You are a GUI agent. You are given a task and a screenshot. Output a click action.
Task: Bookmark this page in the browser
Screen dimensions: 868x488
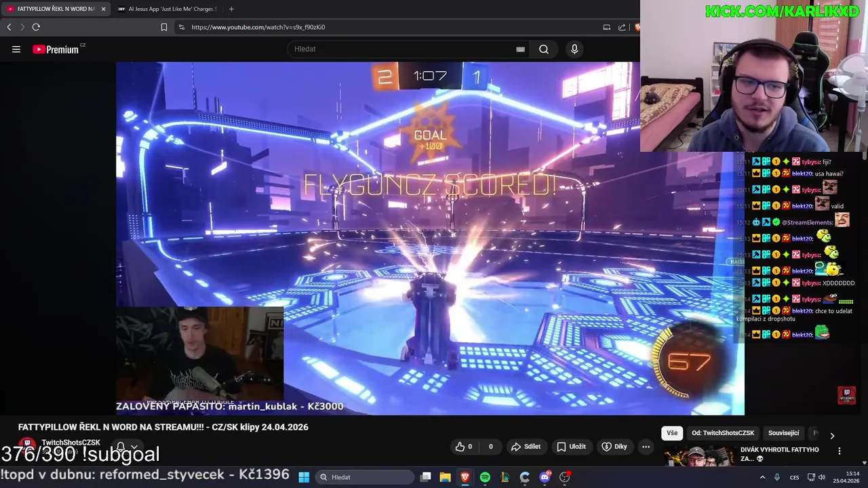[x=164, y=27]
